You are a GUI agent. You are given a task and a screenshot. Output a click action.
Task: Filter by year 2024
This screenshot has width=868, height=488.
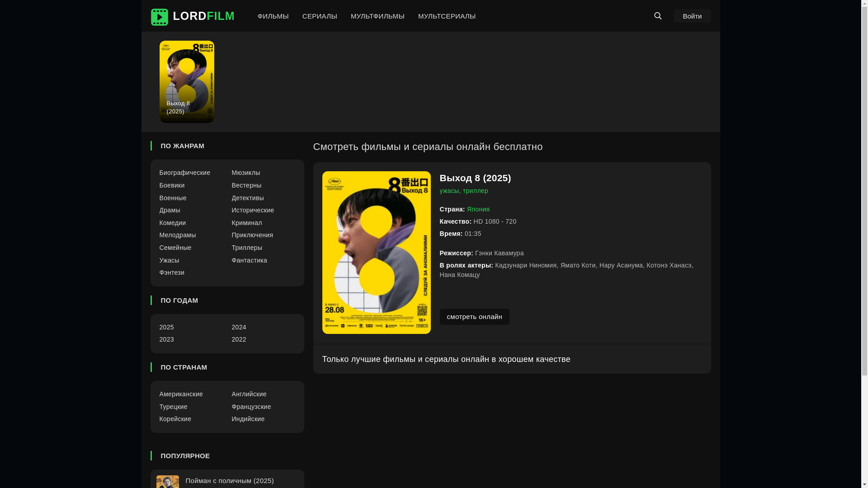[x=239, y=327]
